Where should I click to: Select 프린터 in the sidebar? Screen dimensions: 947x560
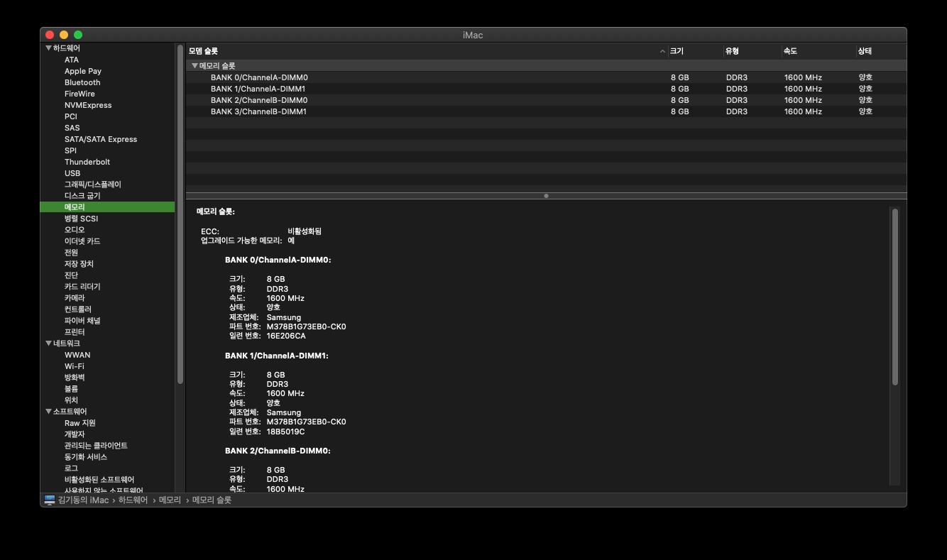click(75, 332)
